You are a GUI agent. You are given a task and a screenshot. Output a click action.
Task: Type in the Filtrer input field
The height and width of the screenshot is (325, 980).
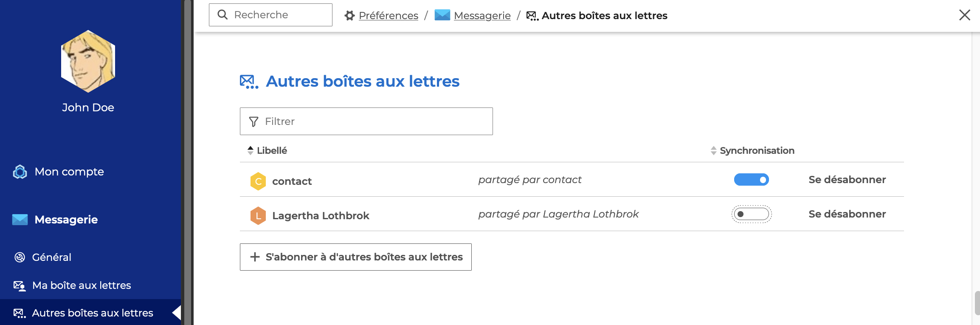click(374, 122)
